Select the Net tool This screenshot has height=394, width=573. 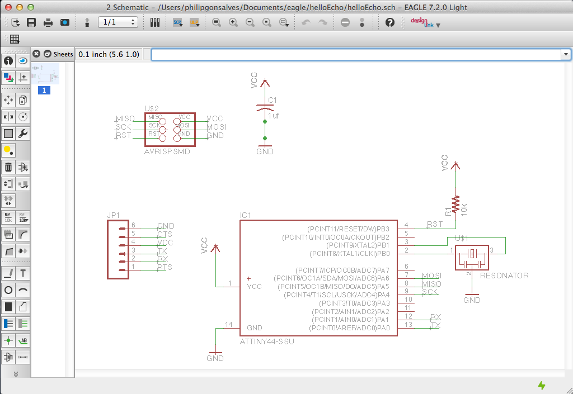tap(23, 324)
